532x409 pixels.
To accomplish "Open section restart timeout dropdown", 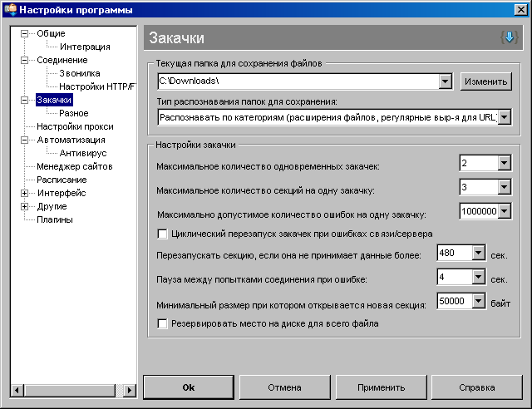I will pos(479,253).
